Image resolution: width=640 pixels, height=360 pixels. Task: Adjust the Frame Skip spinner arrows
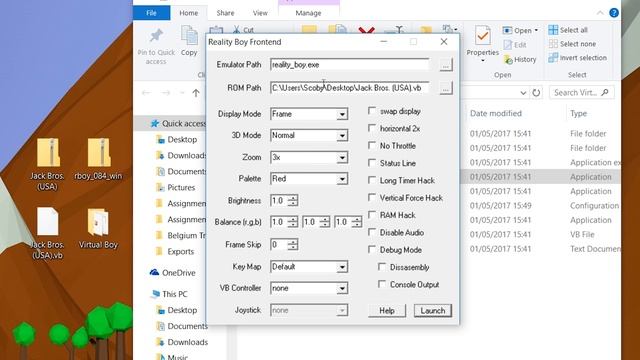(x=293, y=244)
